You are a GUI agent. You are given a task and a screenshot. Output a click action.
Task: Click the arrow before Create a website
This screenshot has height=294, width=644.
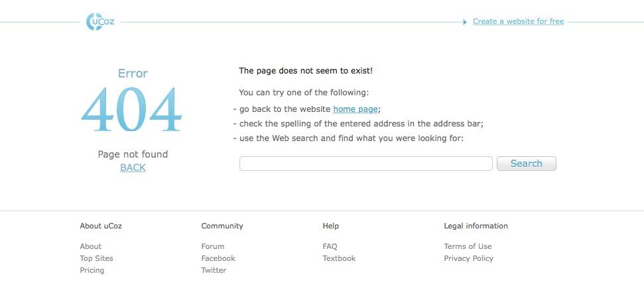click(x=465, y=22)
